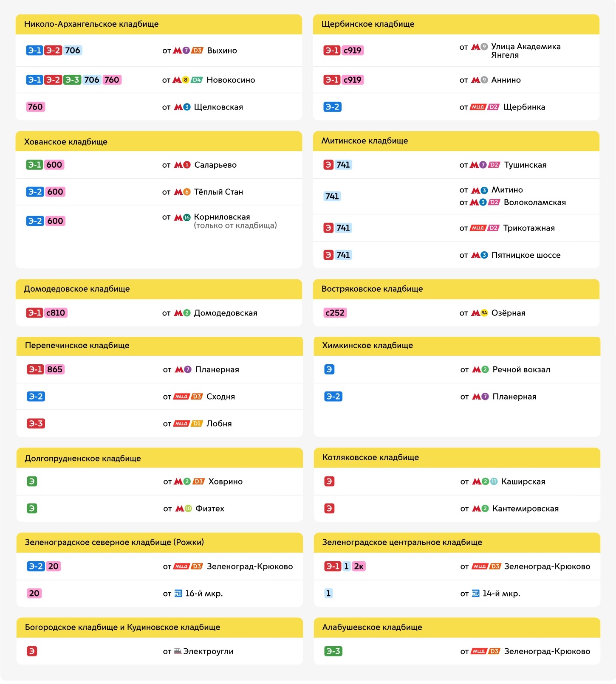Click the train icon beside Электроугли
616x684 pixels.
click(178, 651)
